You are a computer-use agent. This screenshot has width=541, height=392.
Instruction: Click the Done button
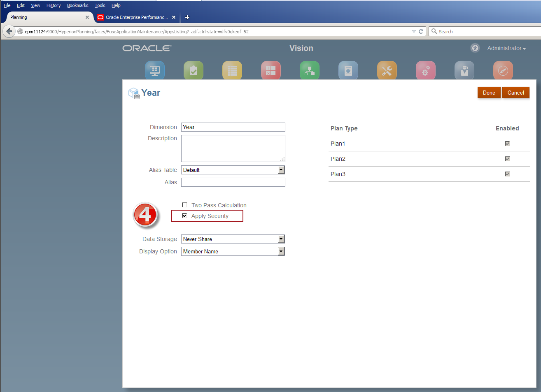pos(489,93)
